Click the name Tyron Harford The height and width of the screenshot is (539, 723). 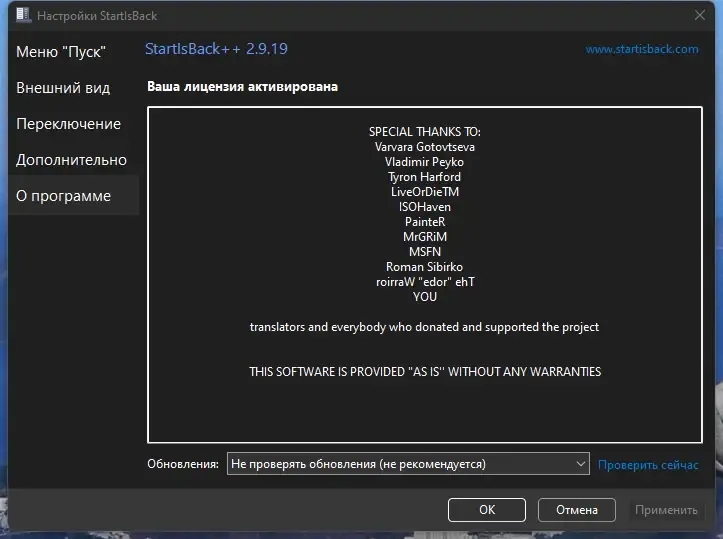tap(425, 177)
